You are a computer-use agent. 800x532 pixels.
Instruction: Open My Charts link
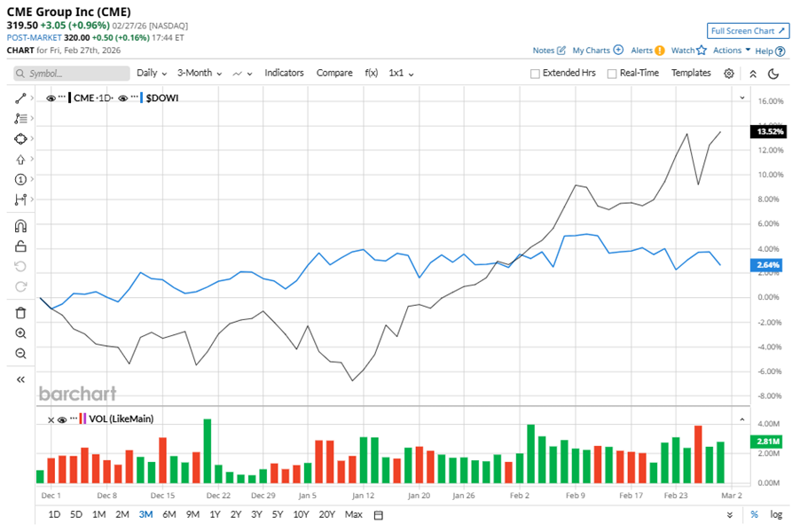[x=598, y=50]
